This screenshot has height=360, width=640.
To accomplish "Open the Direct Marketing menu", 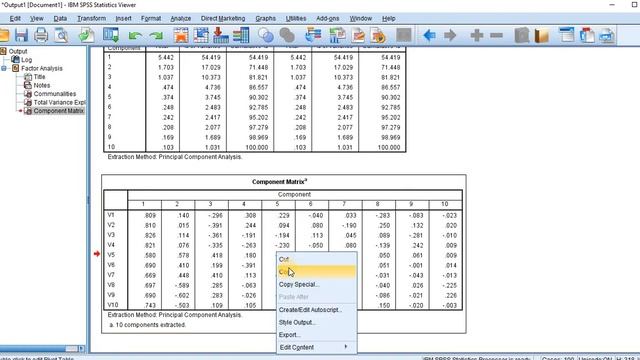I will point(223,18).
